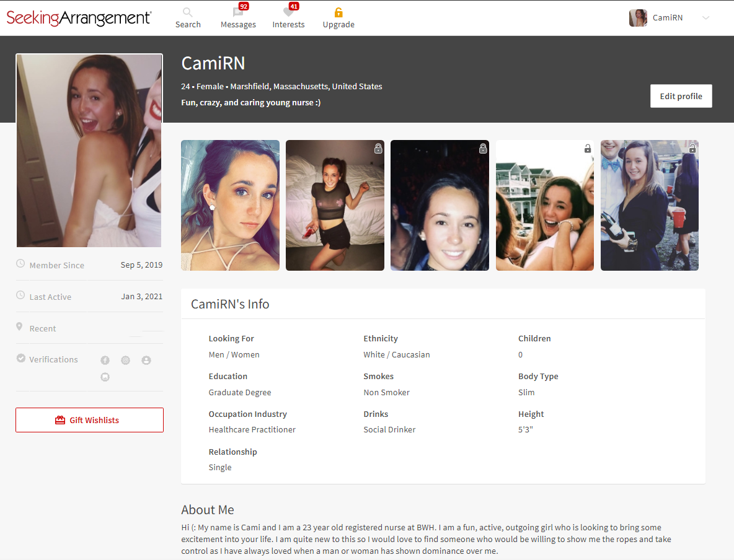Click the Upgrade padlock icon
This screenshot has height=560, width=734.
click(x=338, y=12)
